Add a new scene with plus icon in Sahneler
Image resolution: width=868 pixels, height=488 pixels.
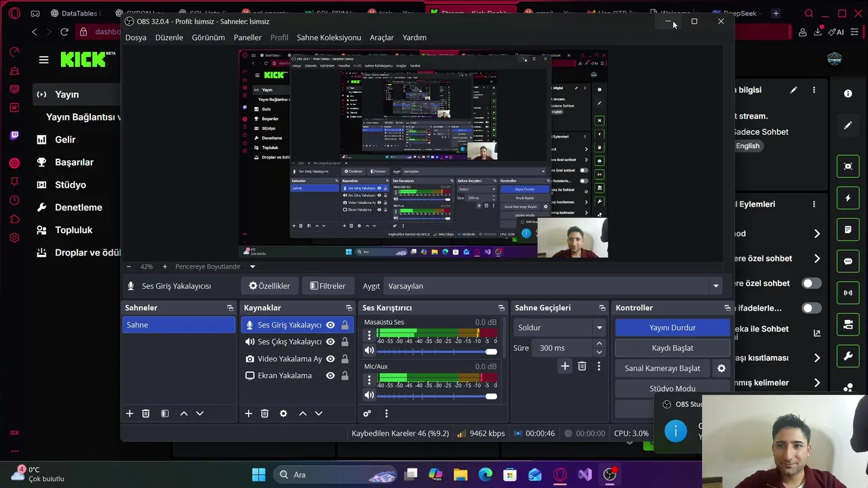(130, 413)
